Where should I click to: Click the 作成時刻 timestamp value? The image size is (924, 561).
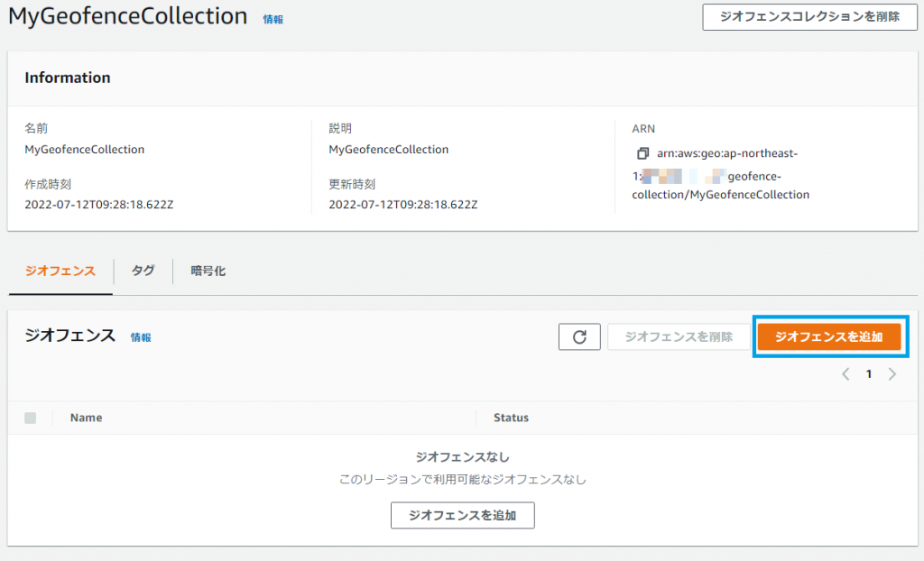click(x=98, y=205)
